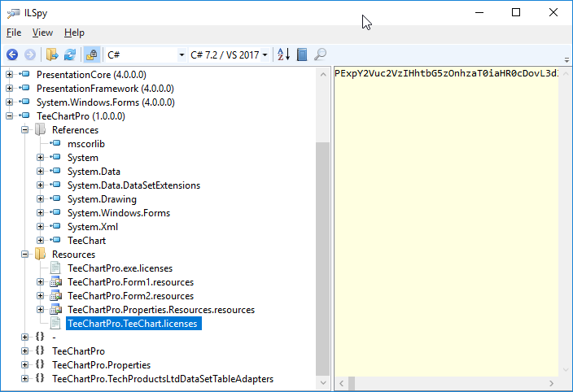Toggle showing internal types and members

pos(91,54)
